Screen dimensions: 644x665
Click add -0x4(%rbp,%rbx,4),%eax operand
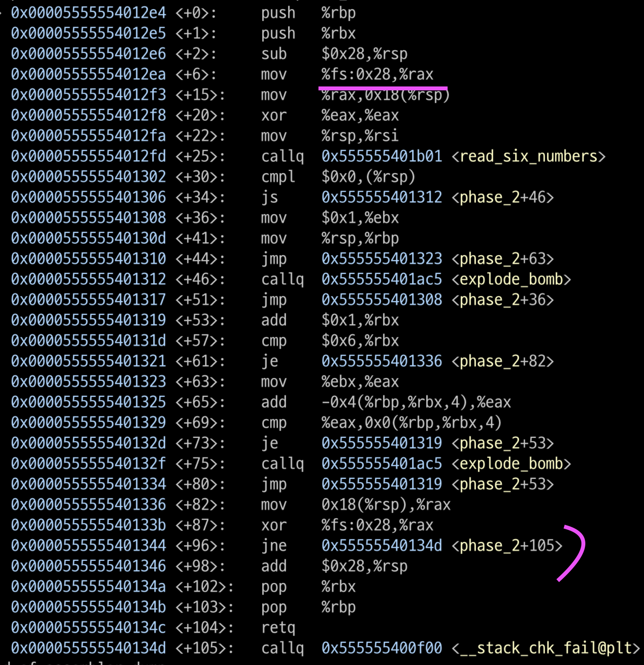point(416,402)
